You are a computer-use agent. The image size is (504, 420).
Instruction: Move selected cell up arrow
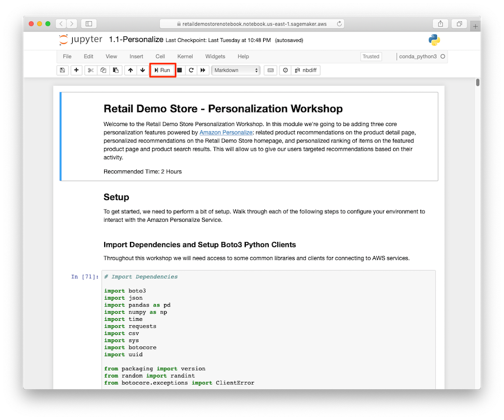130,70
